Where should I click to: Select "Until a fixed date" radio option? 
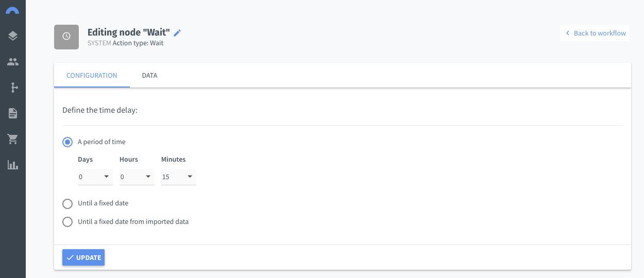[x=67, y=204]
